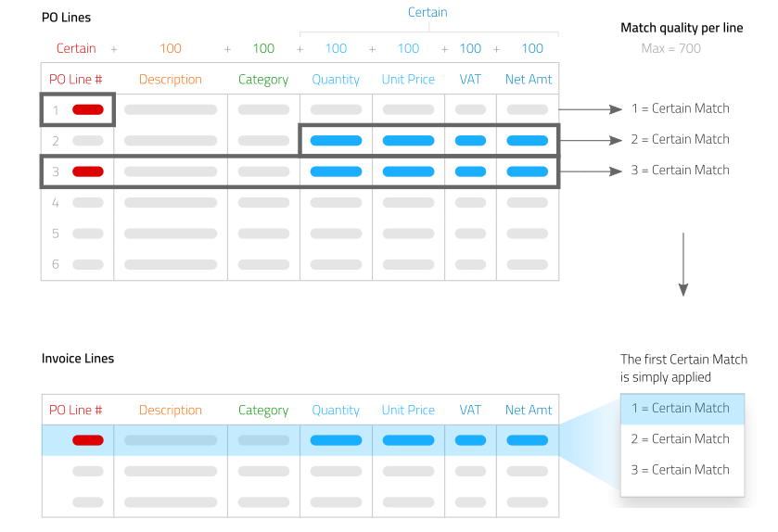778x532 pixels.
Task: Click the red 'Certain' score label
Action: [76, 48]
